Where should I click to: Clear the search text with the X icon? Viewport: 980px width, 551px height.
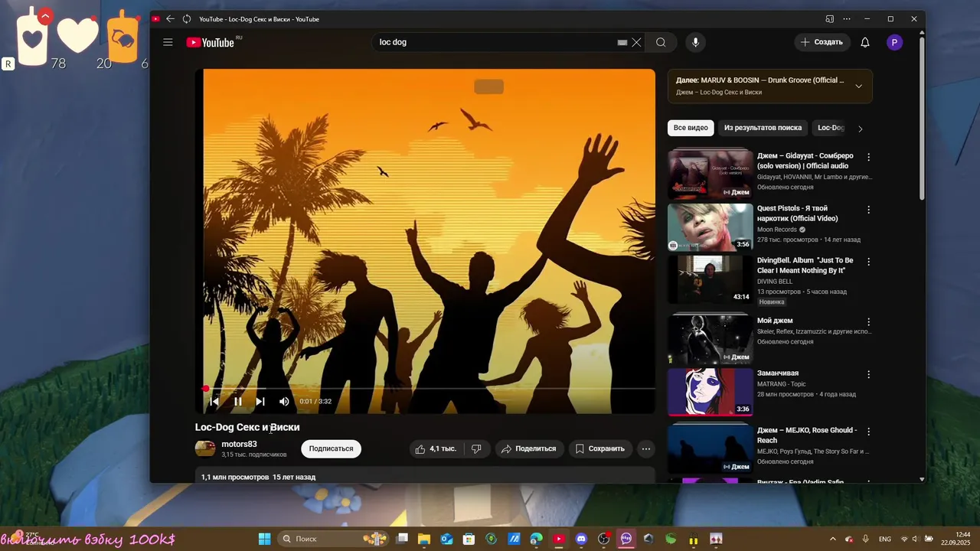point(636,42)
